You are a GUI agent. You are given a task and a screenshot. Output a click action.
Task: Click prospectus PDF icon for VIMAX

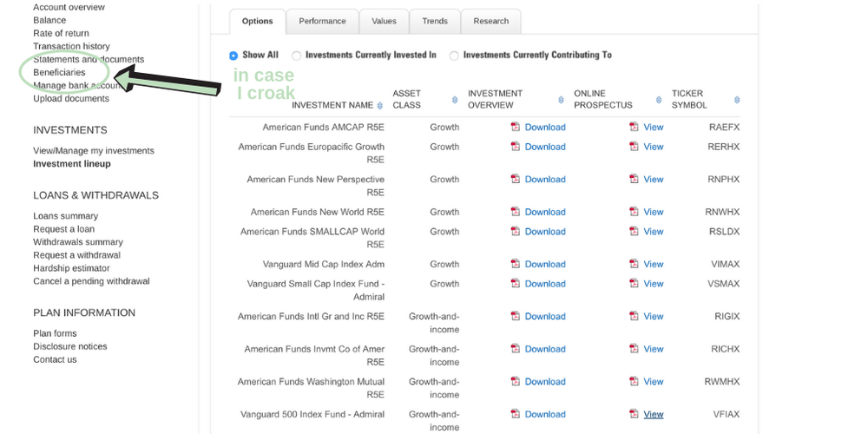[634, 264]
